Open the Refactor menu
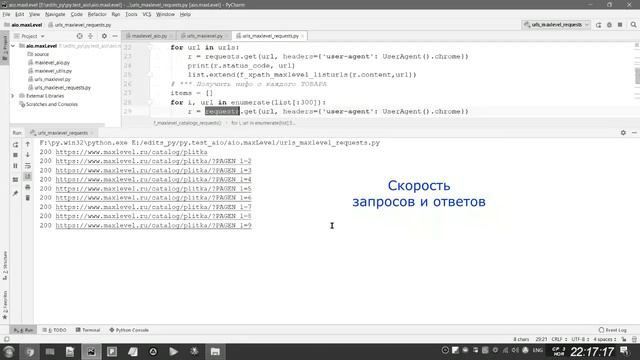Image resolution: width=640 pixels, height=360 pixels. coord(97,14)
